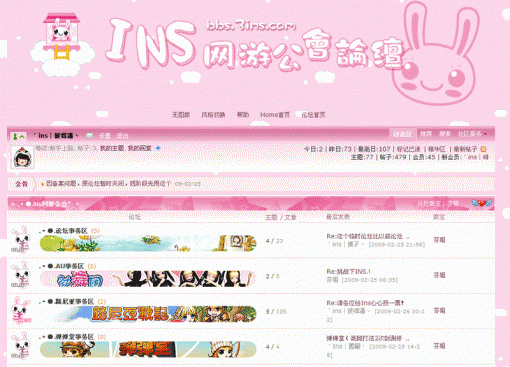This screenshot has height=367, width=510.
Task: Click the 无图版 link
Action: coord(181,115)
